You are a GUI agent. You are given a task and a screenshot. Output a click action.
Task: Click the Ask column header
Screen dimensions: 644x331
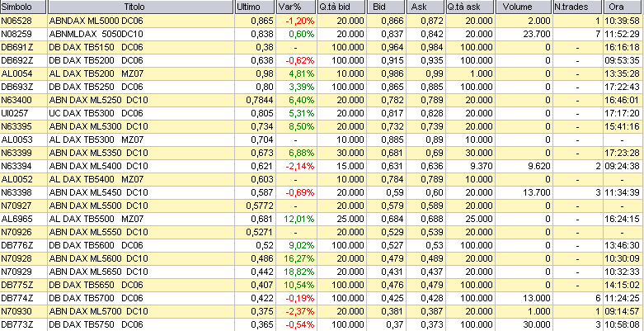(425, 7)
